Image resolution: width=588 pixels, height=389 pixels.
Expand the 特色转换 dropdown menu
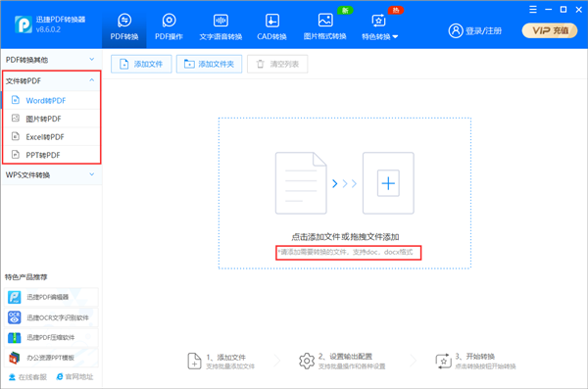(x=379, y=27)
